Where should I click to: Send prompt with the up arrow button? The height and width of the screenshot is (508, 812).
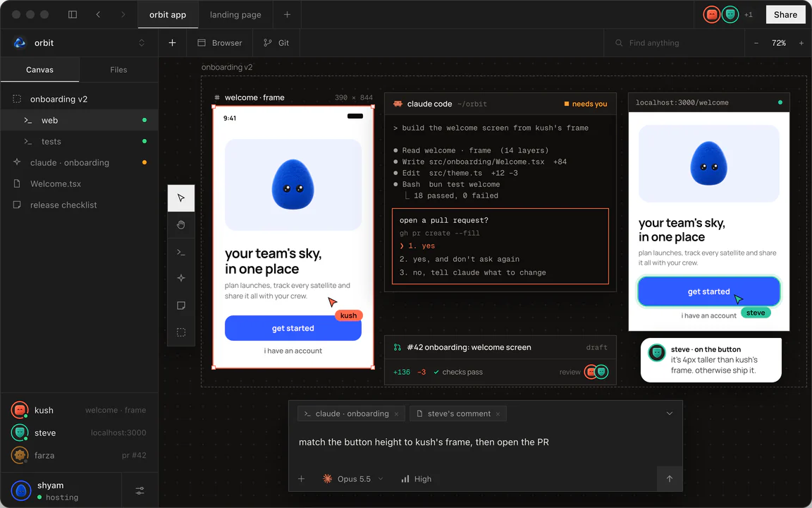pos(670,479)
